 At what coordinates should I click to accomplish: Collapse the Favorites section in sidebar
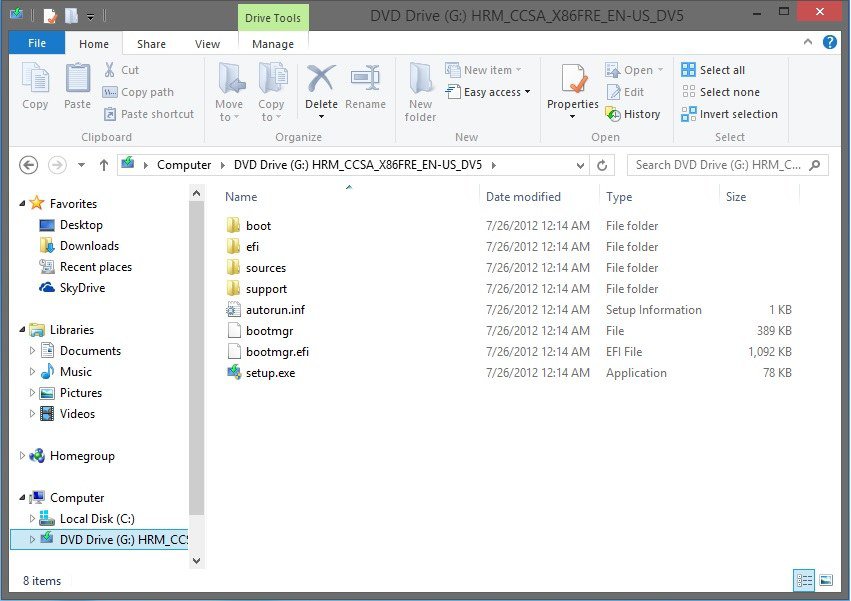(x=22, y=204)
